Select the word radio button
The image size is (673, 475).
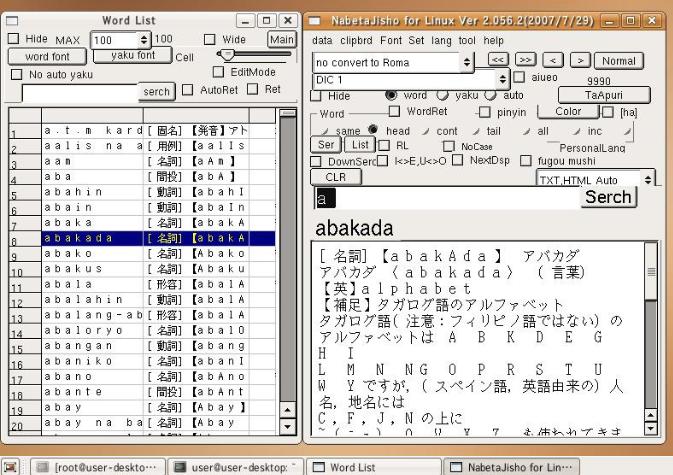pos(391,94)
